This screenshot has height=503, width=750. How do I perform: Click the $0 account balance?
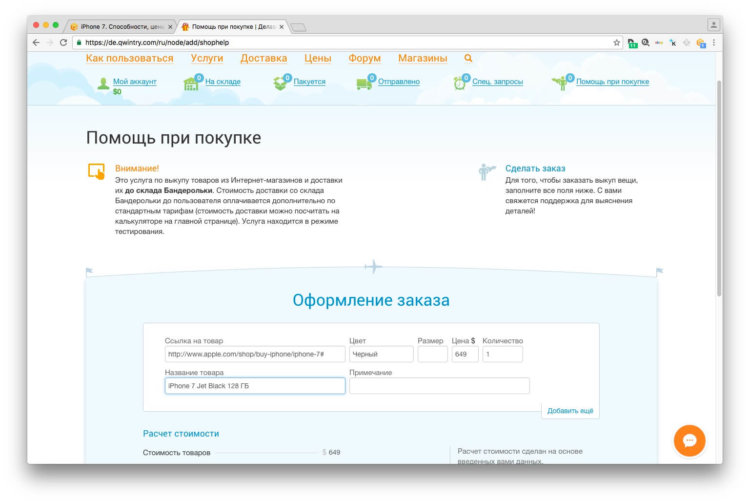coord(117,91)
